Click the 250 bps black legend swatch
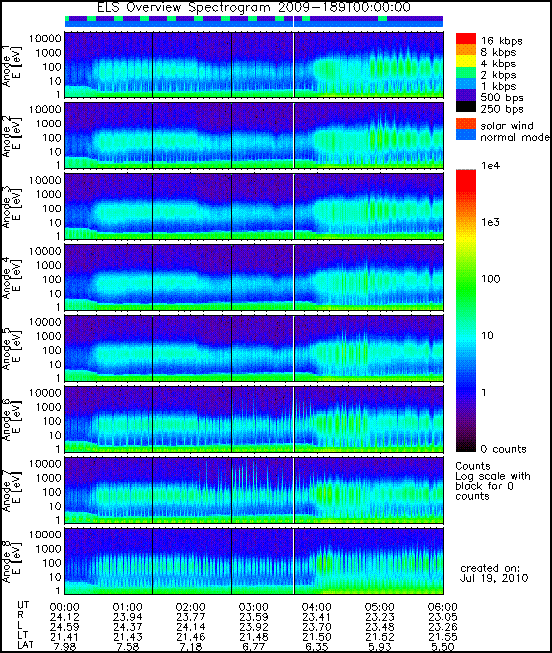Screen dimensions: 552x653 (x=466, y=106)
